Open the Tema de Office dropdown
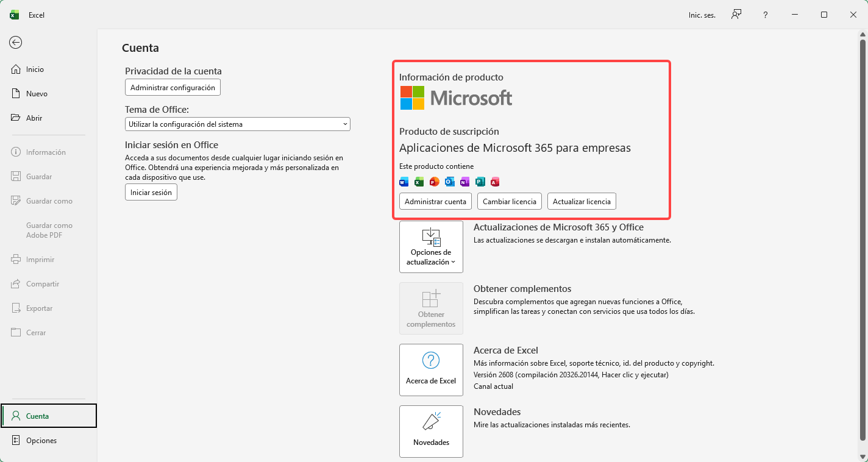This screenshot has width=868, height=462. click(x=238, y=124)
